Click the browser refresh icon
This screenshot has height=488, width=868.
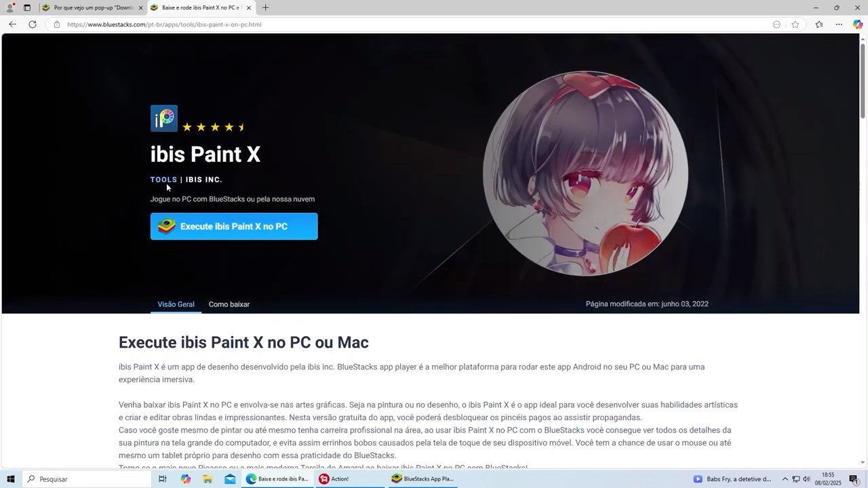pyautogui.click(x=33, y=24)
